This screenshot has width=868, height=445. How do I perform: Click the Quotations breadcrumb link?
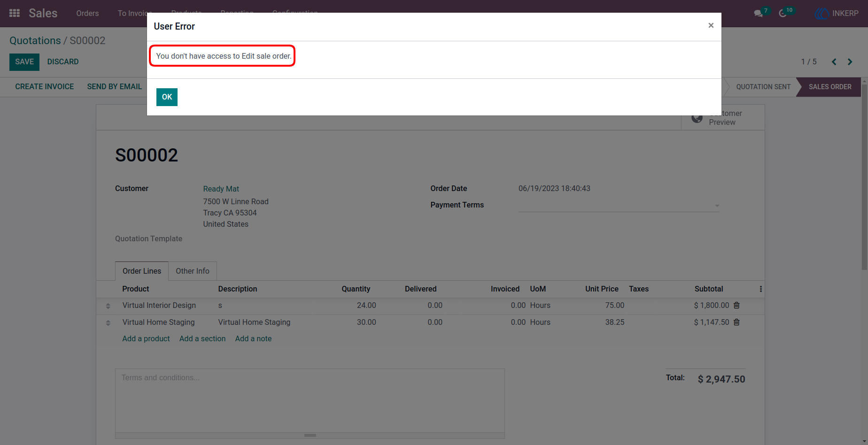click(35, 41)
